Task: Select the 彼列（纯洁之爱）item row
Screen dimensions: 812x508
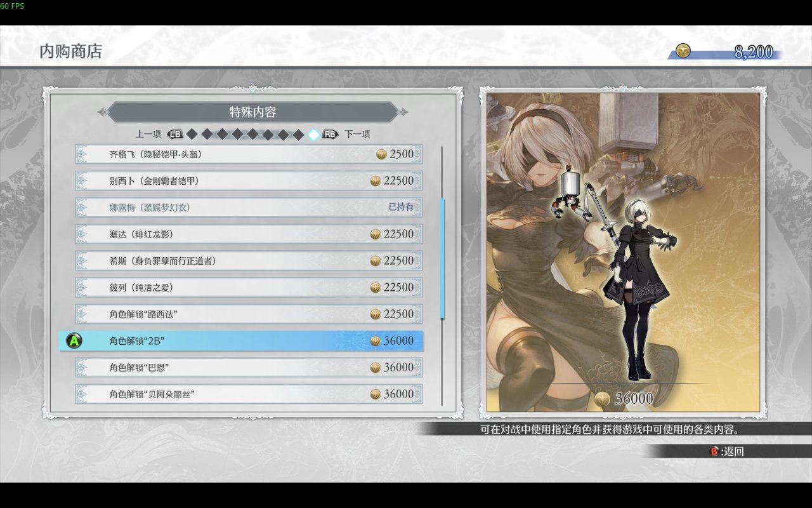Action: point(249,288)
